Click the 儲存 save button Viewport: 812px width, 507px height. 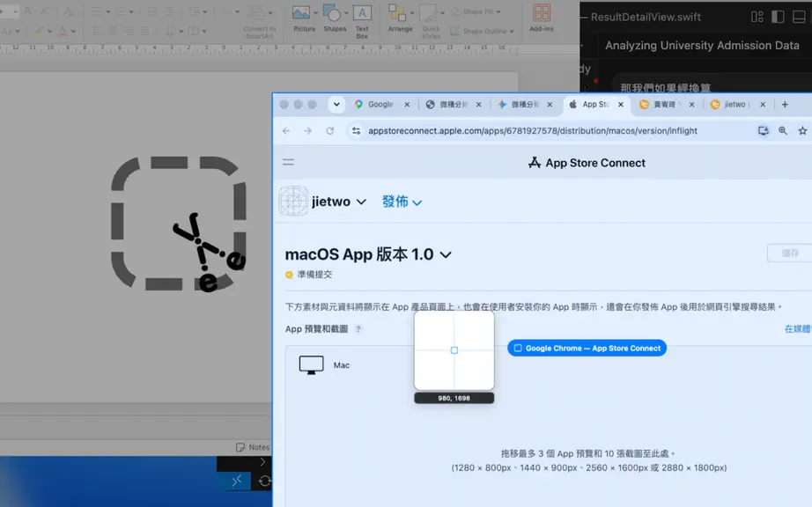790,253
